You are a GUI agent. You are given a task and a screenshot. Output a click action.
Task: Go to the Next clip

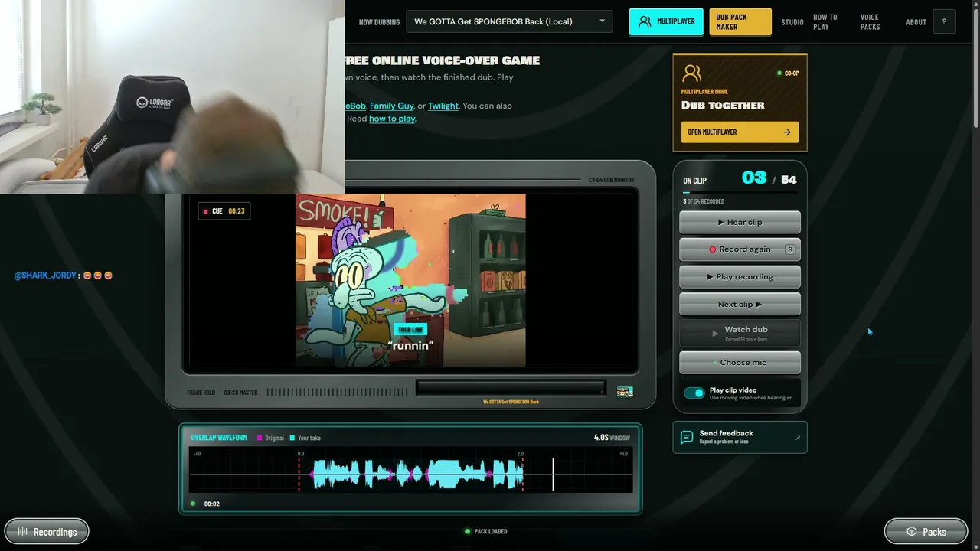[x=740, y=304]
